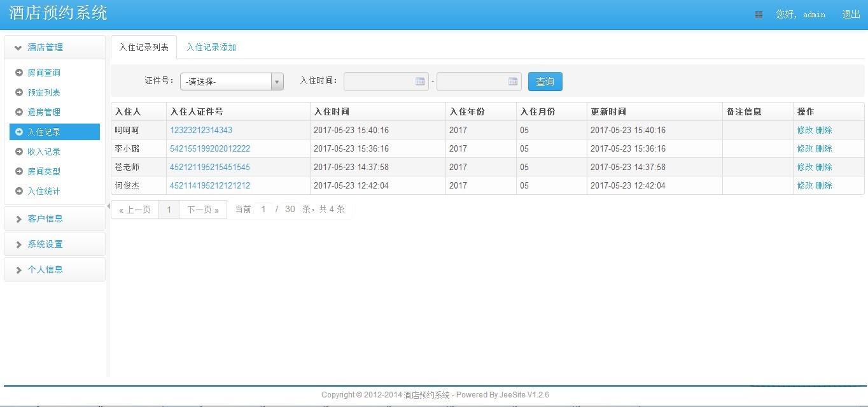Click the start 入住时间 date field
This screenshot has width=868, height=407.
click(x=386, y=82)
